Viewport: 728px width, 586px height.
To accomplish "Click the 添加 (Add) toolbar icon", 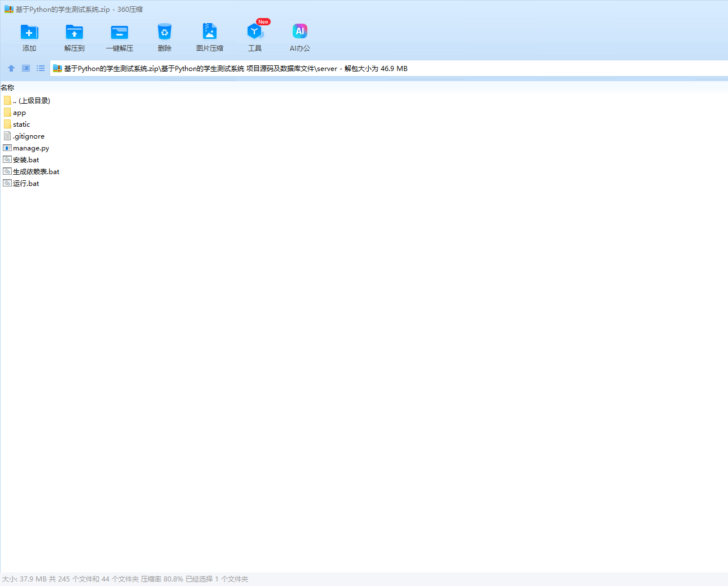I will click(x=29, y=32).
